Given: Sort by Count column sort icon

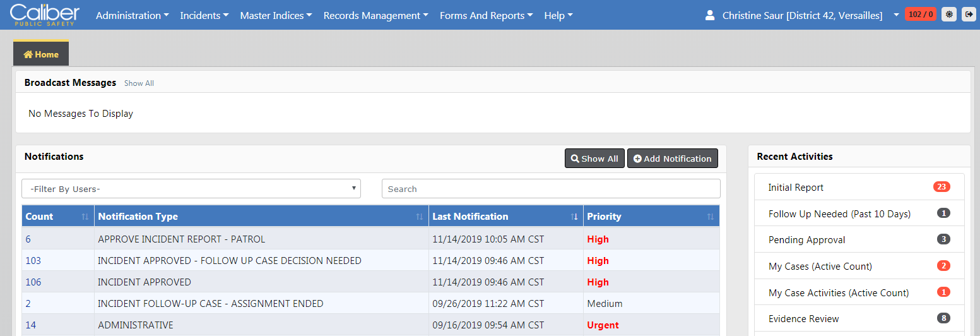Looking at the screenshot, I should tap(85, 217).
